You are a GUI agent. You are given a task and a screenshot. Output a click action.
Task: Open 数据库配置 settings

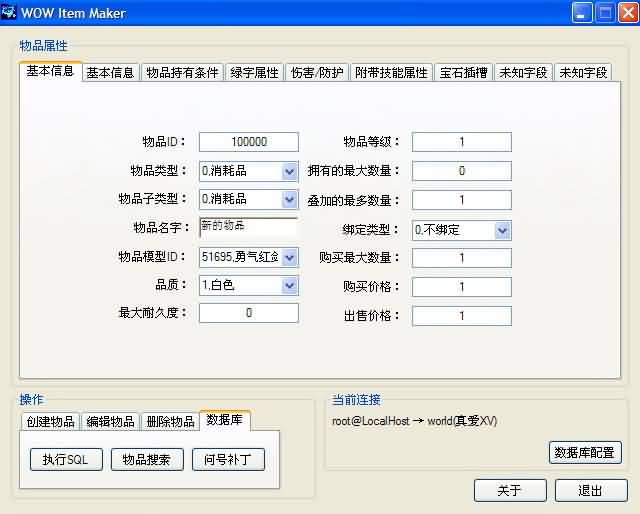click(585, 452)
